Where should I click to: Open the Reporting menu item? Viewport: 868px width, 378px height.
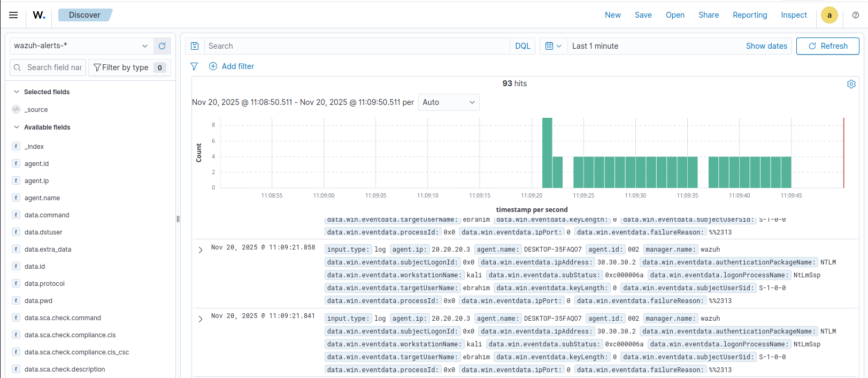pyautogui.click(x=749, y=15)
